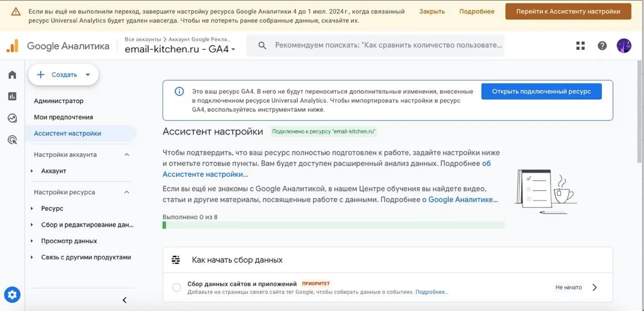
Task: Click Открыть подключенный ресурс button
Action: [x=541, y=91]
